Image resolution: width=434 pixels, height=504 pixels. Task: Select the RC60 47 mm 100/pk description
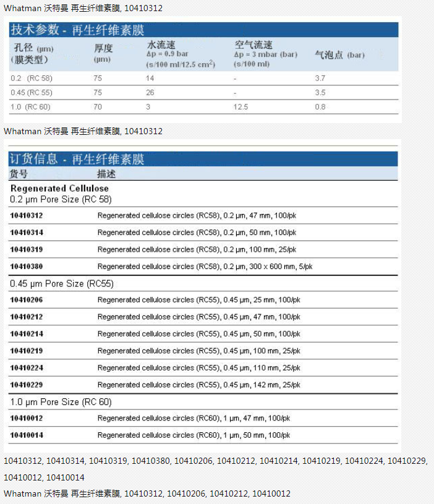[194, 418]
